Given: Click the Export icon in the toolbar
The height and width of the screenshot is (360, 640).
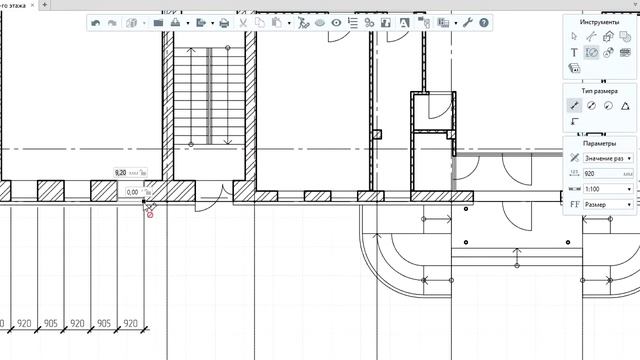Looking at the screenshot, I should 201,23.
